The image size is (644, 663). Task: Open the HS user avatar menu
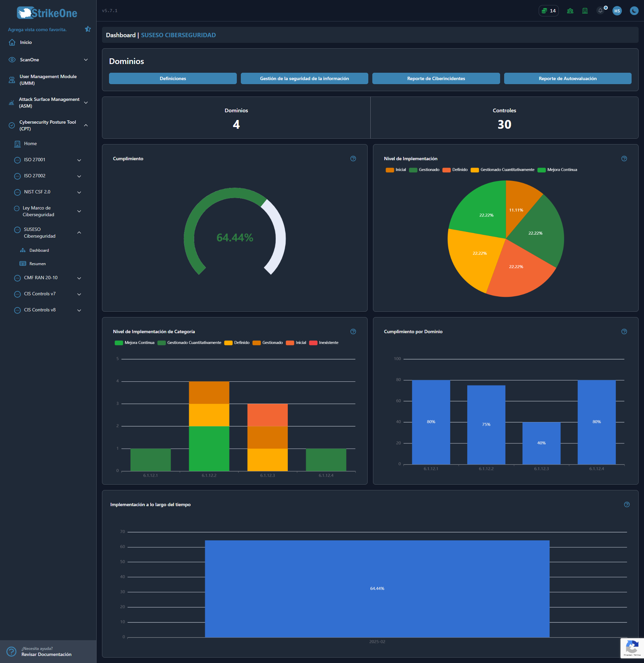617,11
